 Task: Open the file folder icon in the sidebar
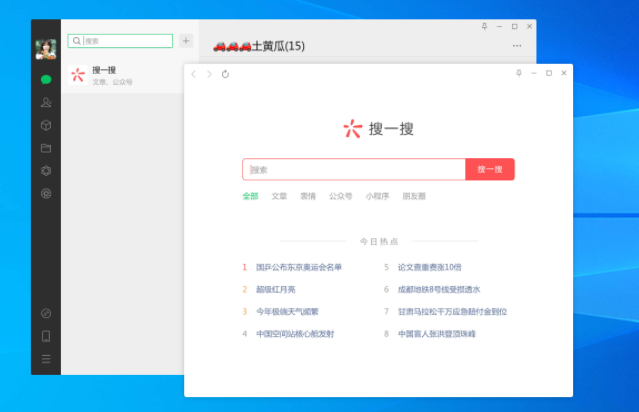click(x=46, y=148)
